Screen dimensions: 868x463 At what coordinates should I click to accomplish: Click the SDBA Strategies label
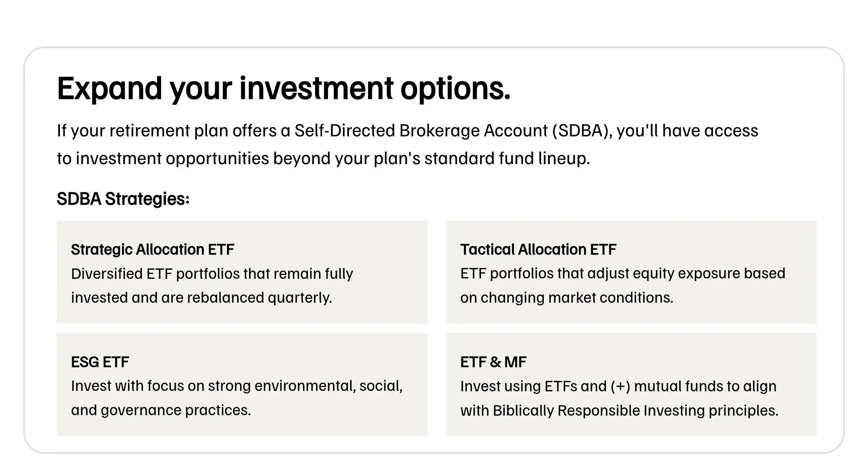(123, 199)
